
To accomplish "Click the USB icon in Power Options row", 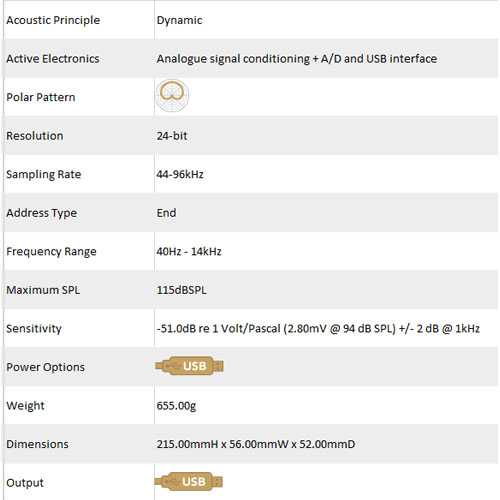I will click(x=189, y=366).
